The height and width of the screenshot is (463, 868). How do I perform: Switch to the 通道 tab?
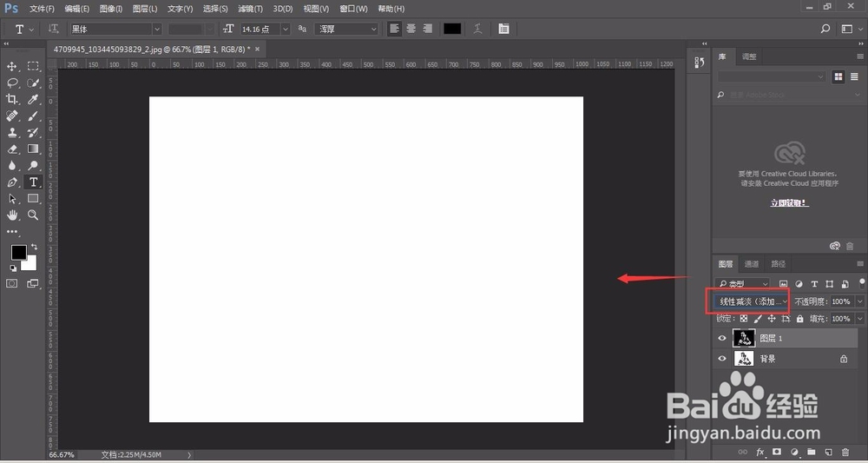[752, 264]
